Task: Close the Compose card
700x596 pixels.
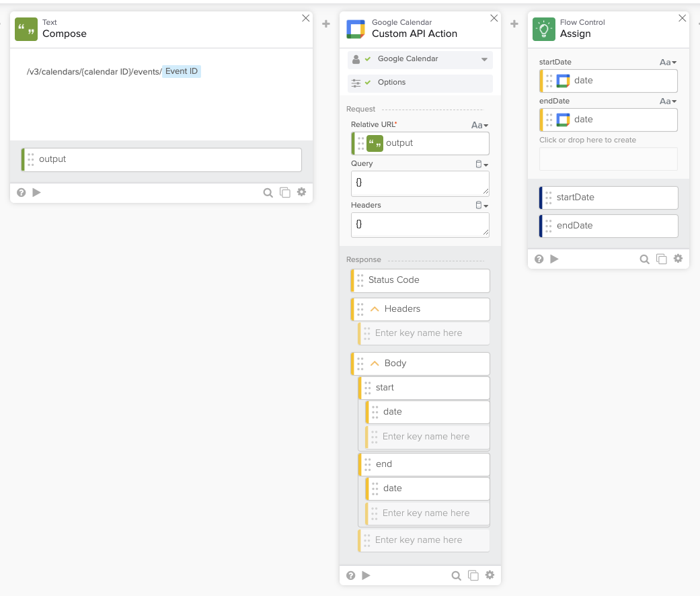Action: coord(306,18)
